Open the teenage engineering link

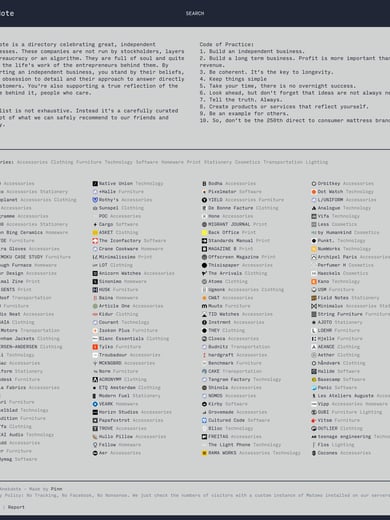point(344,437)
